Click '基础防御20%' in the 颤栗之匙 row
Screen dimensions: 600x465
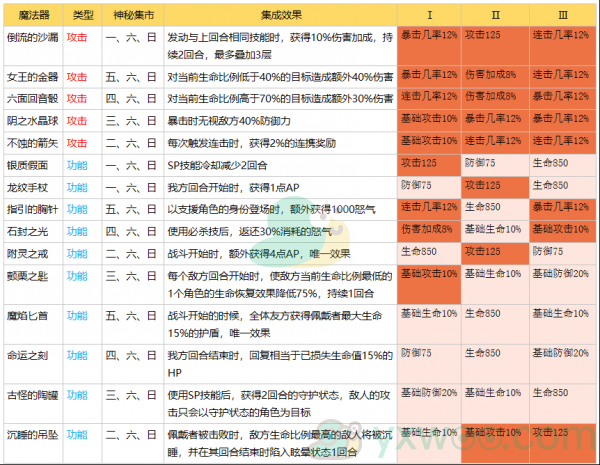(561, 273)
